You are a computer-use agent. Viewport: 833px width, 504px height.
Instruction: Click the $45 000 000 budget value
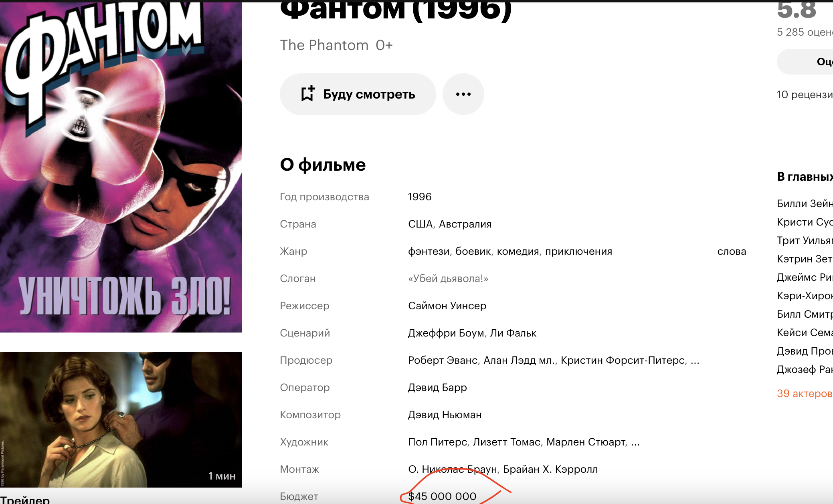coord(442,496)
